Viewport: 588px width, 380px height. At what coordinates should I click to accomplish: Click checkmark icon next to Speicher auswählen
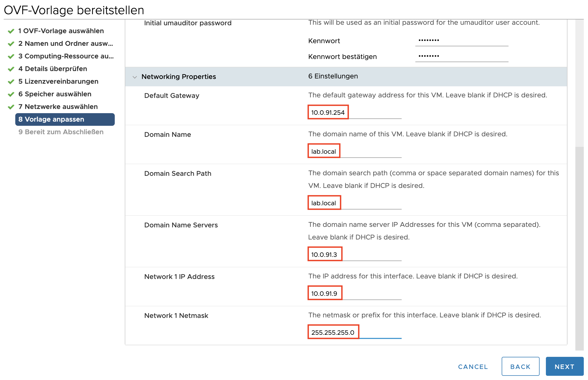pyautogui.click(x=11, y=94)
